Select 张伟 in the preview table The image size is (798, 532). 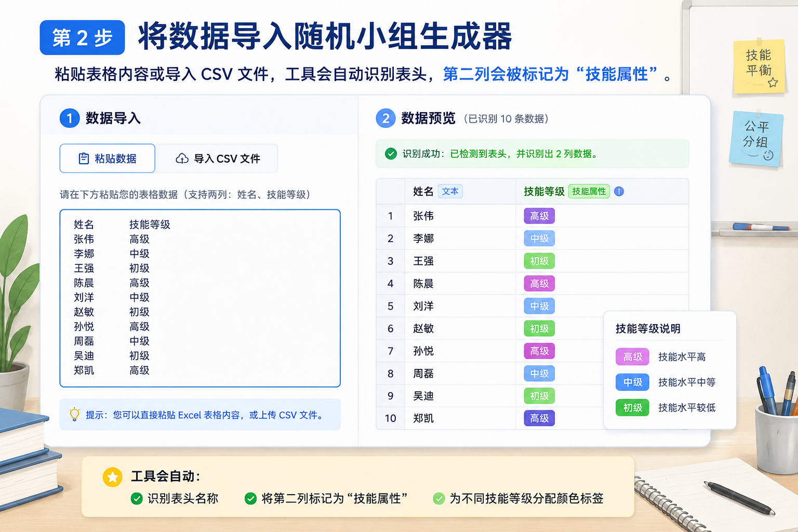click(423, 216)
